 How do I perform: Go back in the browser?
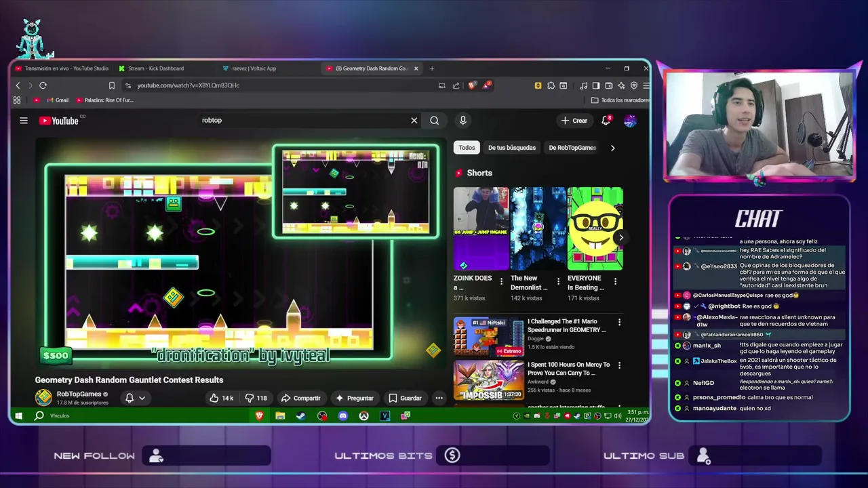(x=18, y=85)
